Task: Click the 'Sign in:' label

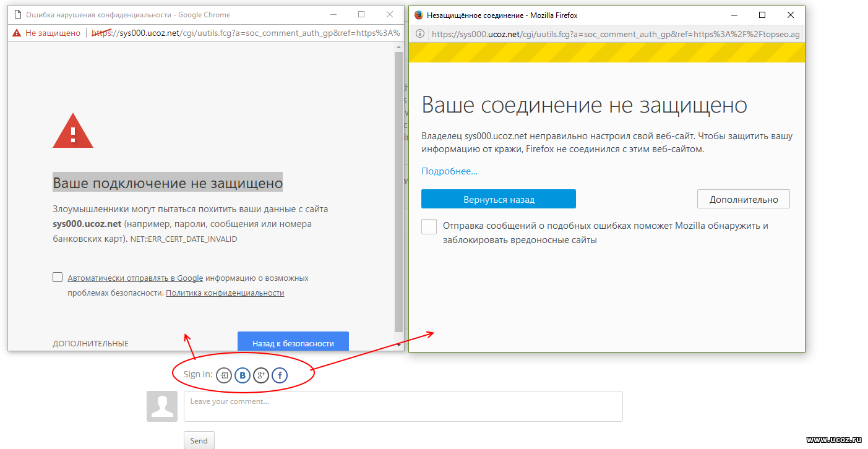Action: point(198,374)
